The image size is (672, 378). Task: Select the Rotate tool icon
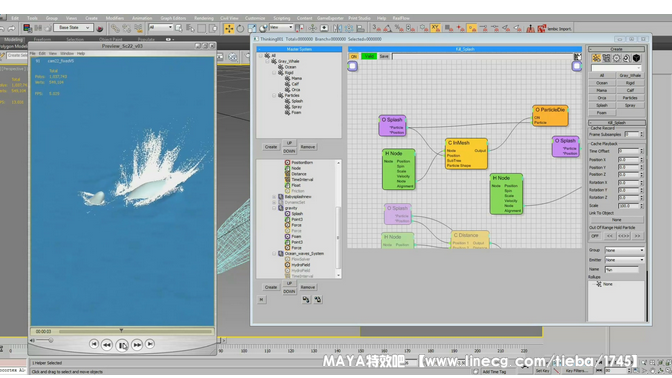pyautogui.click(x=240, y=28)
